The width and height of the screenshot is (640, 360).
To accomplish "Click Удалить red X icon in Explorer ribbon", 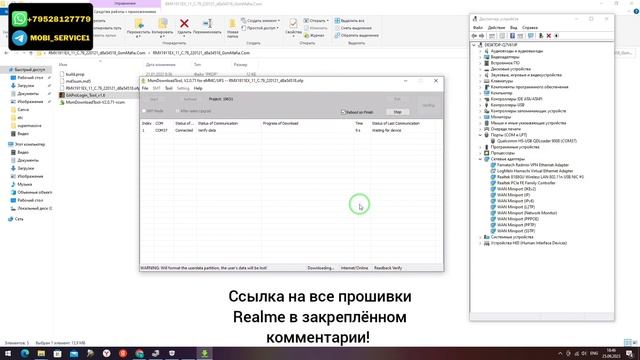I will [184, 24].
